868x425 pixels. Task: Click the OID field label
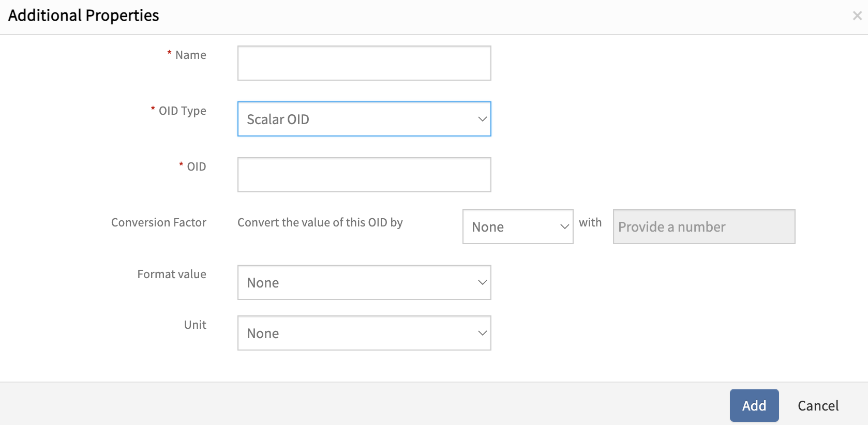point(196,166)
